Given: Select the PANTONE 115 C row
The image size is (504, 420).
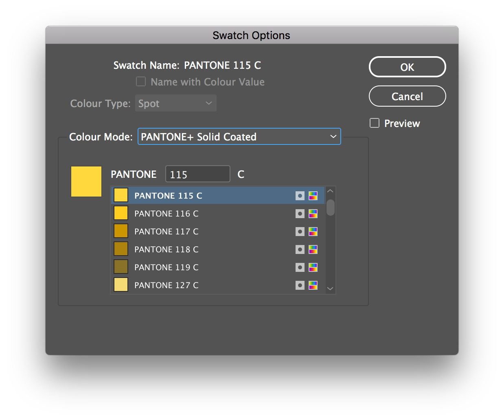Looking at the screenshot, I should pos(218,196).
